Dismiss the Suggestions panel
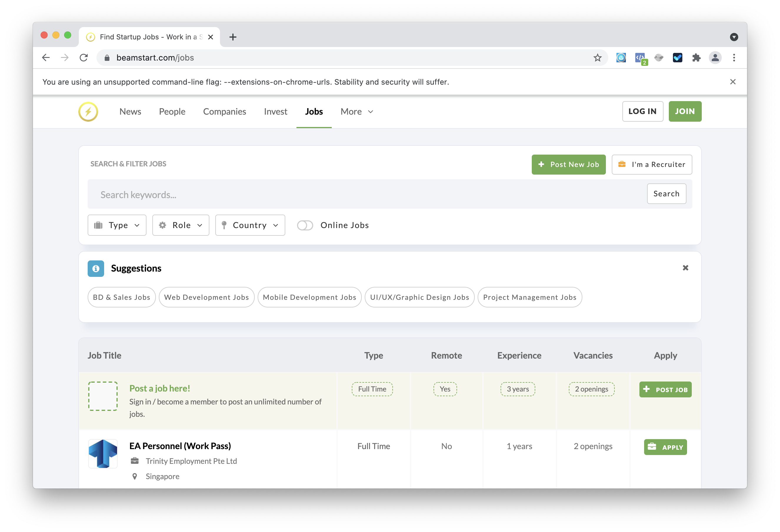Screen dimensions: 780x532 click(685, 268)
